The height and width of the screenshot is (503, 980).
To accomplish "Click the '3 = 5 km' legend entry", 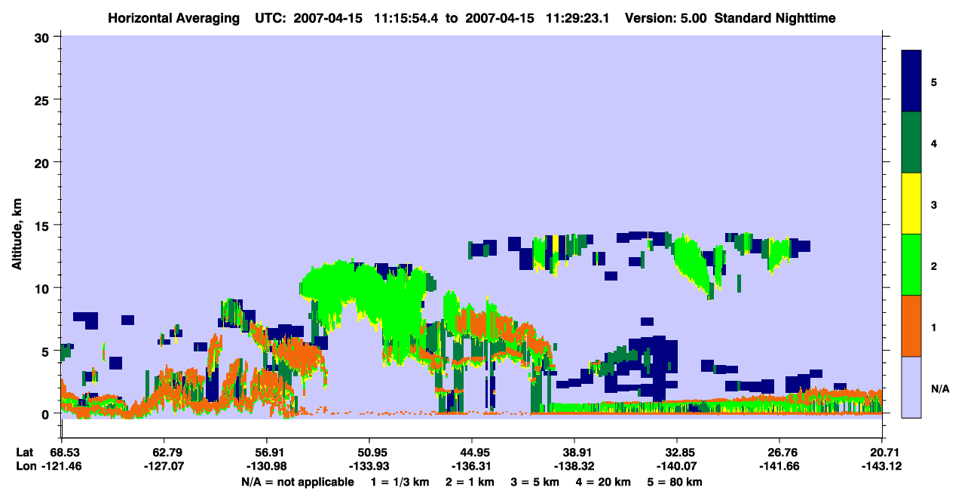I will [x=536, y=482].
